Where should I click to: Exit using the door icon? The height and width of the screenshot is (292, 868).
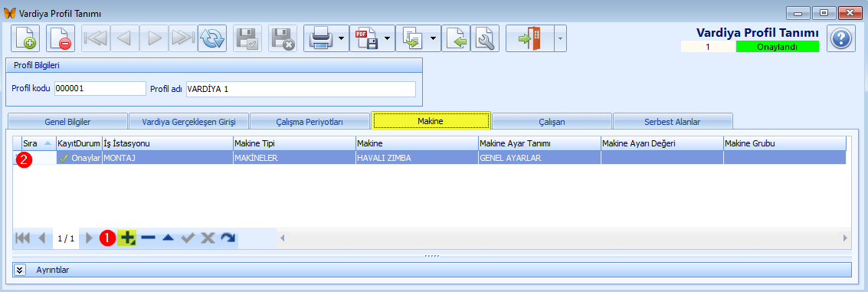tap(530, 39)
